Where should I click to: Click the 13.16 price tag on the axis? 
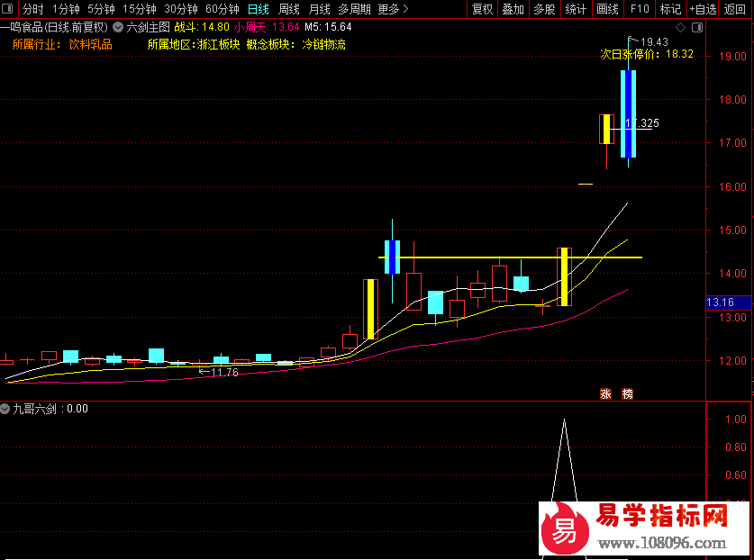click(722, 303)
